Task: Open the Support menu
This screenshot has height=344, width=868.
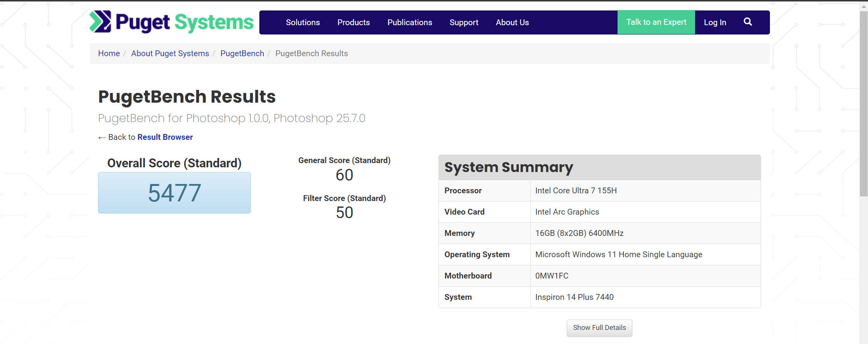Action: click(x=464, y=22)
